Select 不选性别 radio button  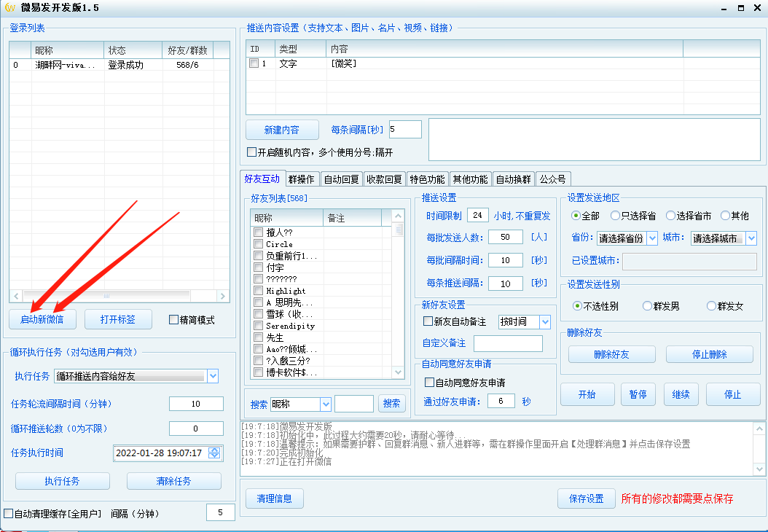[578, 305]
